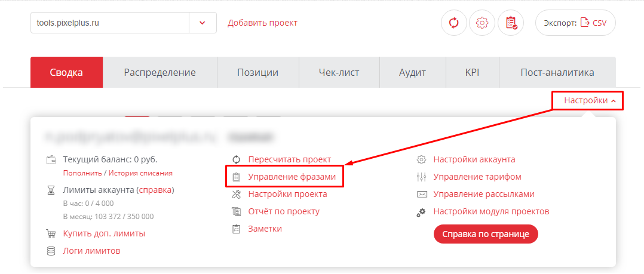Open the Позиции tab
Image resolution: width=644 pixels, height=274 pixels.
(x=258, y=73)
